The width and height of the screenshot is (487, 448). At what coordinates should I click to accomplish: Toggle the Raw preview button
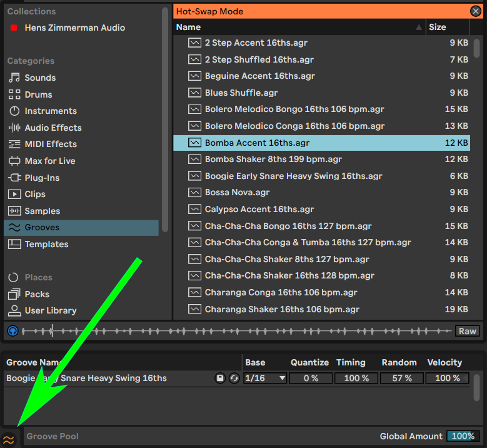pyautogui.click(x=467, y=331)
